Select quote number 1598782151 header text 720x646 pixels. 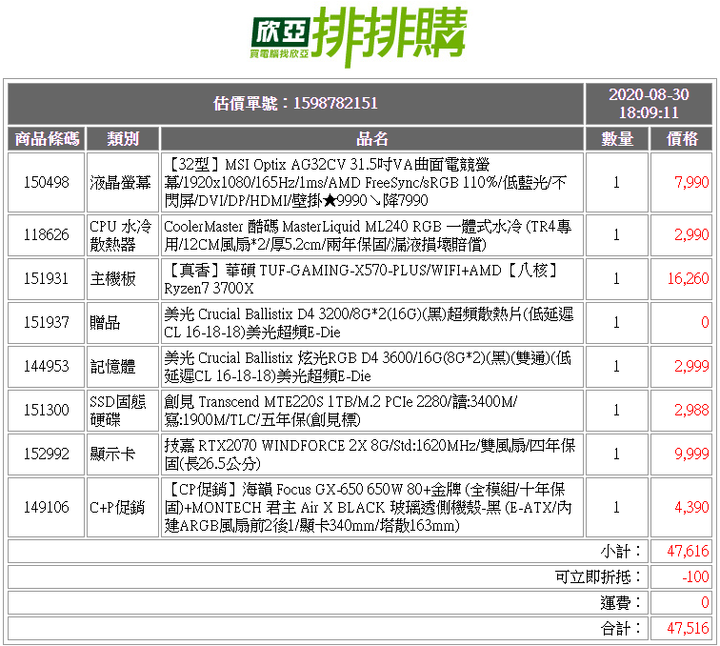tap(295, 103)
